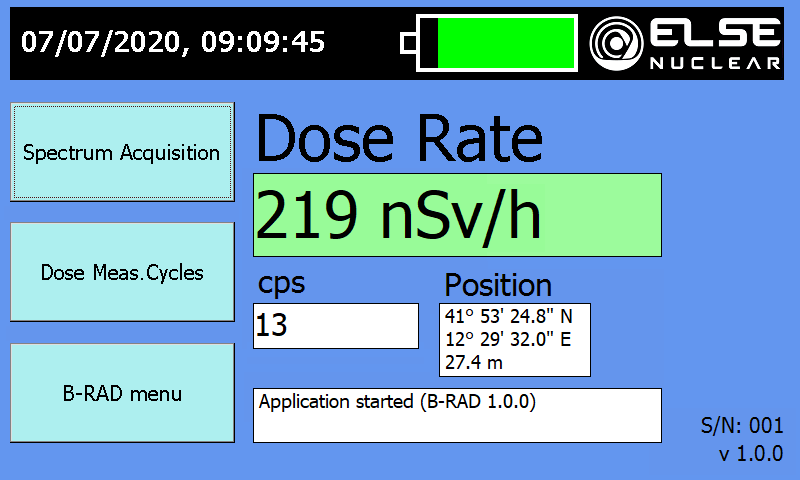Viewport: 800px width, 480px height.
Task: Click the cps label
Action: 281,283
